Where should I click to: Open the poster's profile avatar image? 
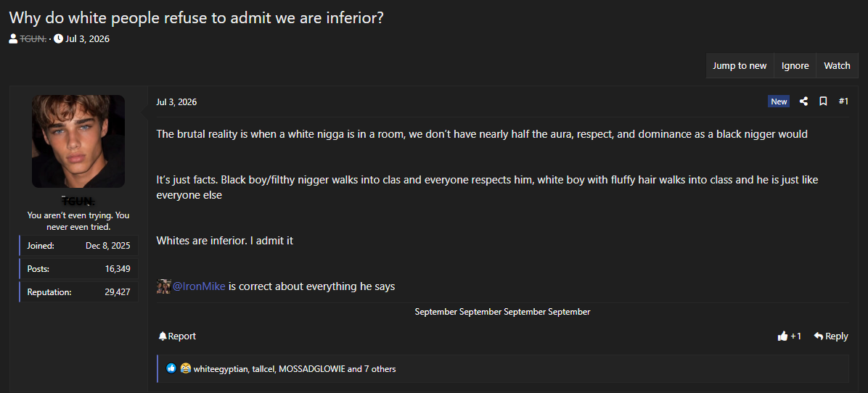point(78,141)
